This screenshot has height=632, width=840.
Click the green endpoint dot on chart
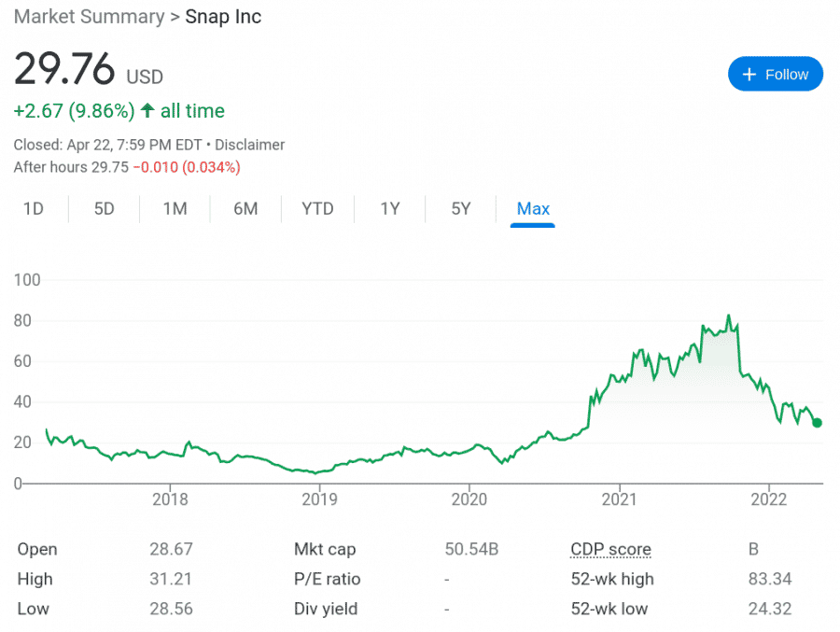(x=817, y=422)
